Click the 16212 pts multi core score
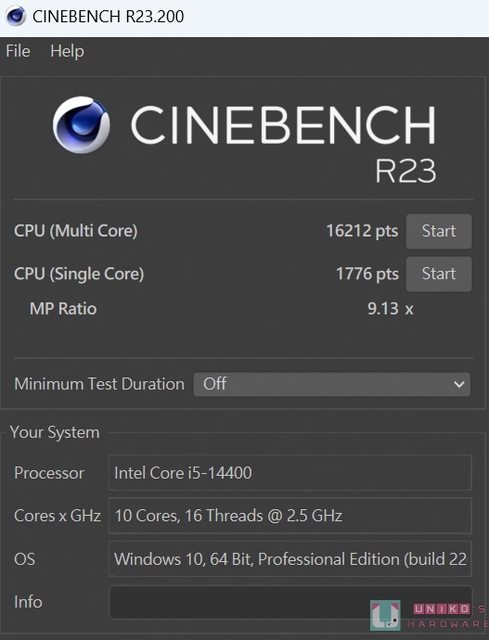 (x=362, y=231)
